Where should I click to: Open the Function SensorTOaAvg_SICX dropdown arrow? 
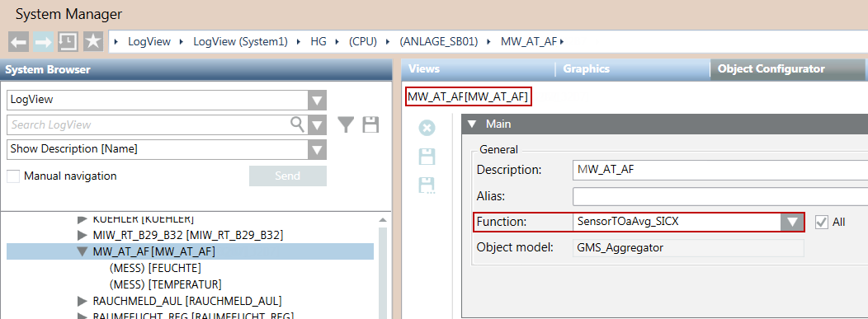click(792, 223)
